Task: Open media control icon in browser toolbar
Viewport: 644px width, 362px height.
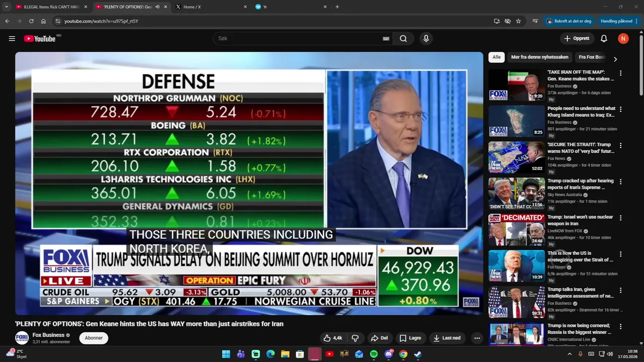Action: point(535,21)
